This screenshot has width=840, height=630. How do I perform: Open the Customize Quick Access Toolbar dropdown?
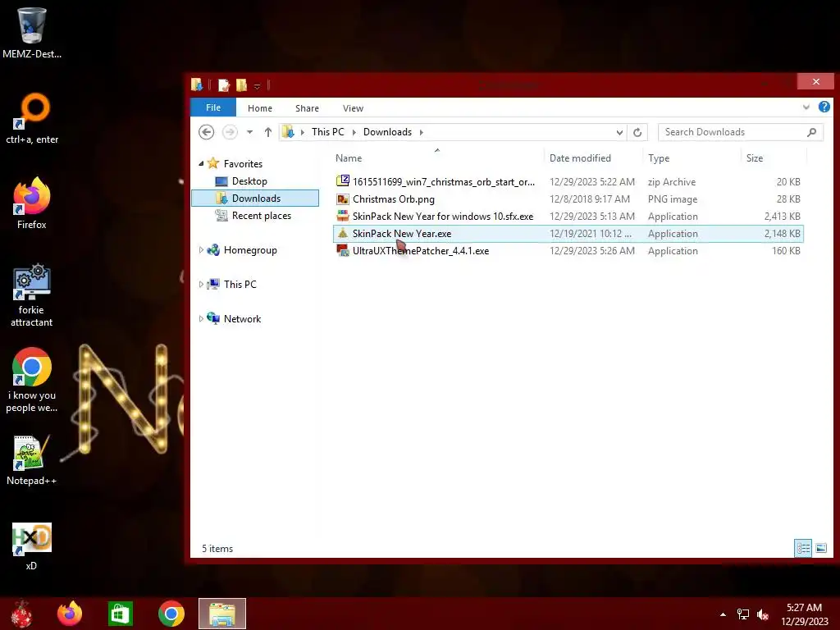coord(257,85)
